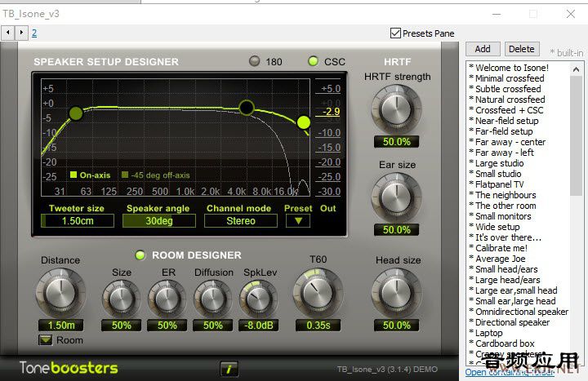Click the -45 deg off-axis legend
Image resolution: width=588 pixels, height=381 pixels.
156,175
